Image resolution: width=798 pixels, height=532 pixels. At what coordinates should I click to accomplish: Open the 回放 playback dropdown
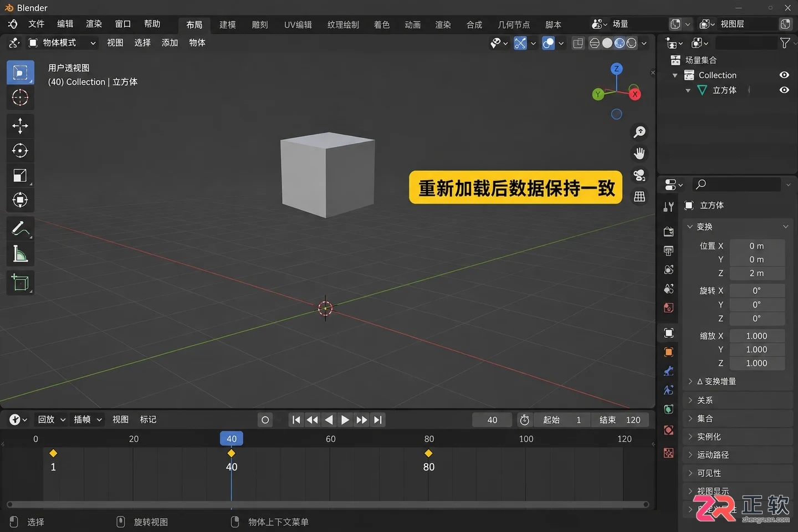[x=52, y=420]
